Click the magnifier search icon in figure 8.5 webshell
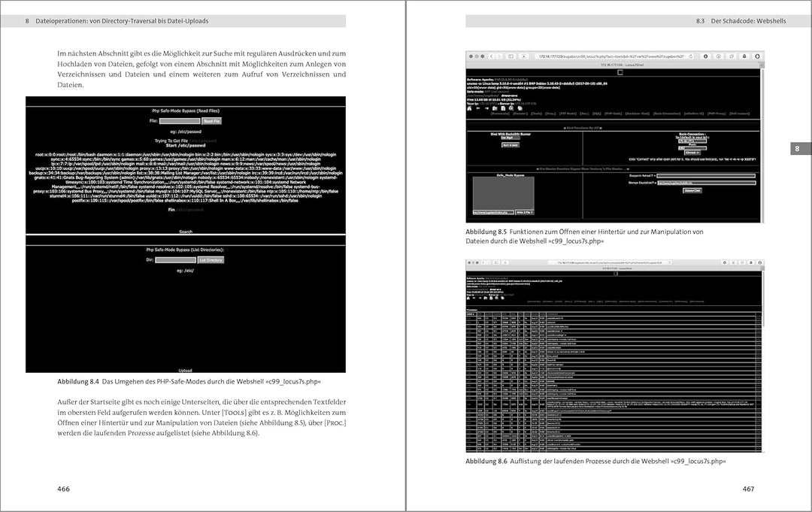The image size is (812, 512). tap(511, 108)
